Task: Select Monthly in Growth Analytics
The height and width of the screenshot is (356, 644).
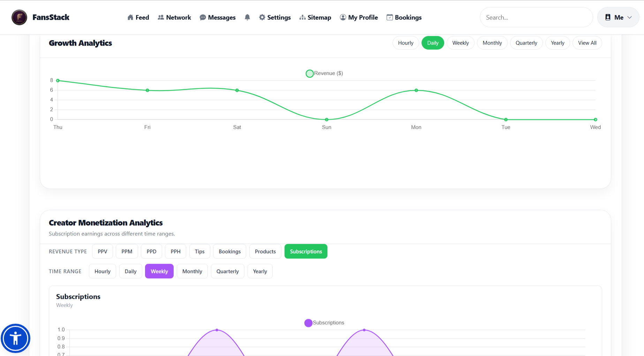Action: point(492,43)
